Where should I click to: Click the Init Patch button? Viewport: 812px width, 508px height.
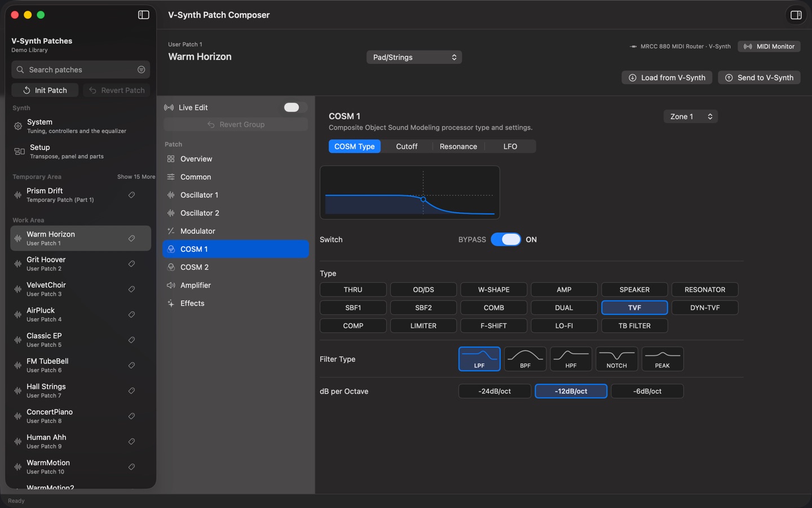click(45, 90)
